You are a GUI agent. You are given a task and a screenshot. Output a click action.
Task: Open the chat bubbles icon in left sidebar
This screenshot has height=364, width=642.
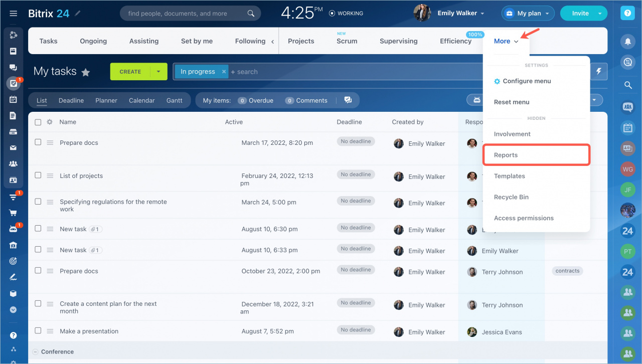tap(14, 67)
